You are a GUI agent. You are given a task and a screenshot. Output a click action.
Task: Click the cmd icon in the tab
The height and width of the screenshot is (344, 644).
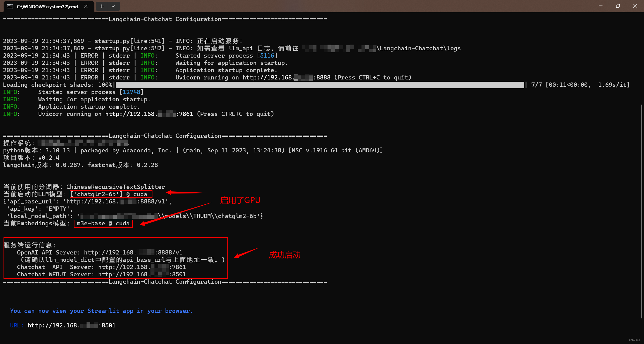(x=10, y=7)
